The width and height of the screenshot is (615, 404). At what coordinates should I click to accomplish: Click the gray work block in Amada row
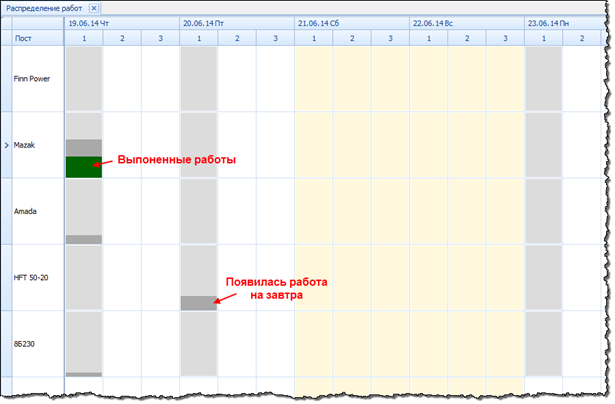point(84,239)
